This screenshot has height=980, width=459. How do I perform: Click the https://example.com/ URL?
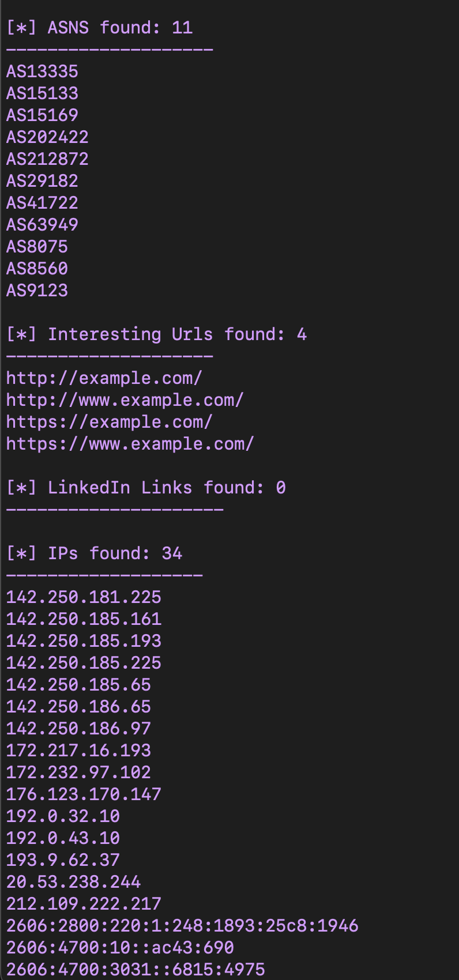pyautogui.click(x=110, y=422)
